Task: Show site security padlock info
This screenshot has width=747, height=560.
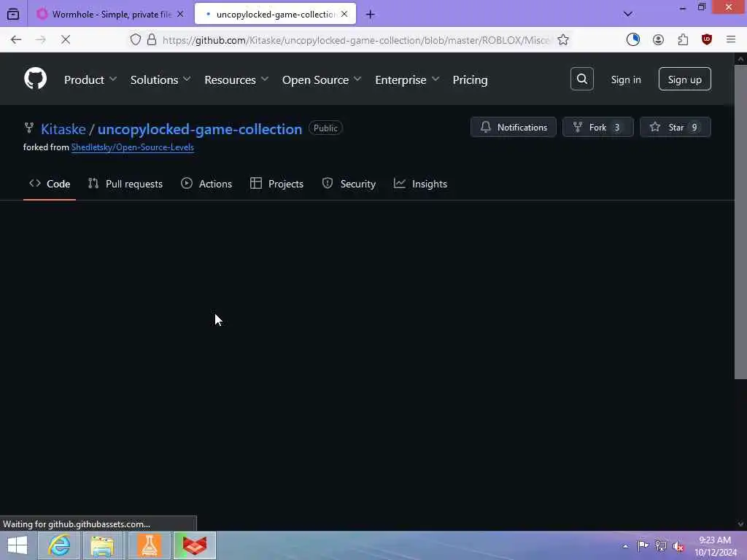Action: tap(152, 40)
